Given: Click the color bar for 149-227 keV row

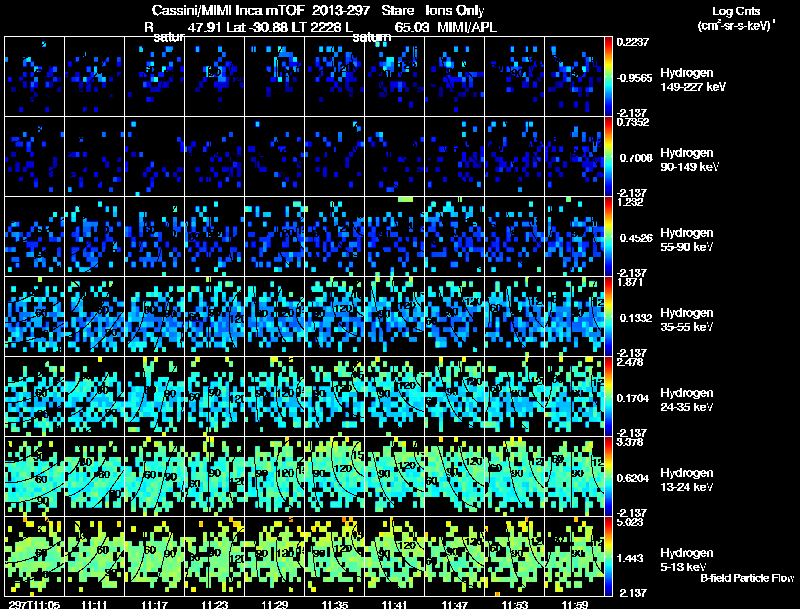Looking at the screenshot, I should pyautogui.click(x=608, y=76).
